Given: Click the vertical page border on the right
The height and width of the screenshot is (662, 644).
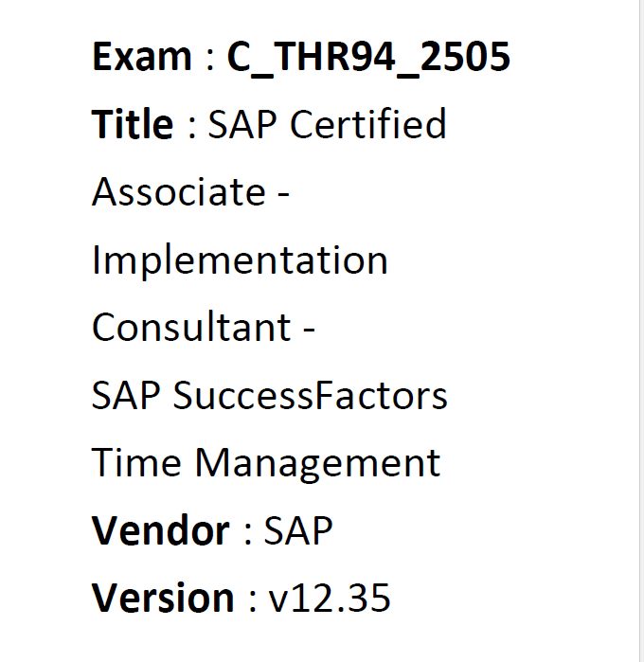Looking at the screenshot, I should click(x=640, y=331).
